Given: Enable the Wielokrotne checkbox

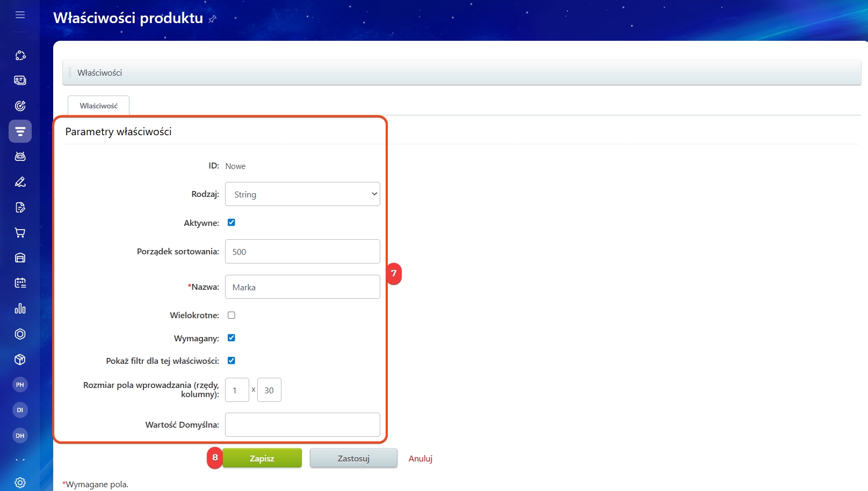Looking at the screenshot, I should pyautogui.click(x=232, y=315).
